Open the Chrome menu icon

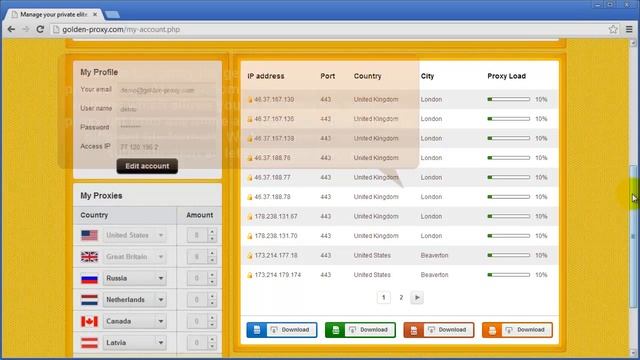tap(629, 29)
